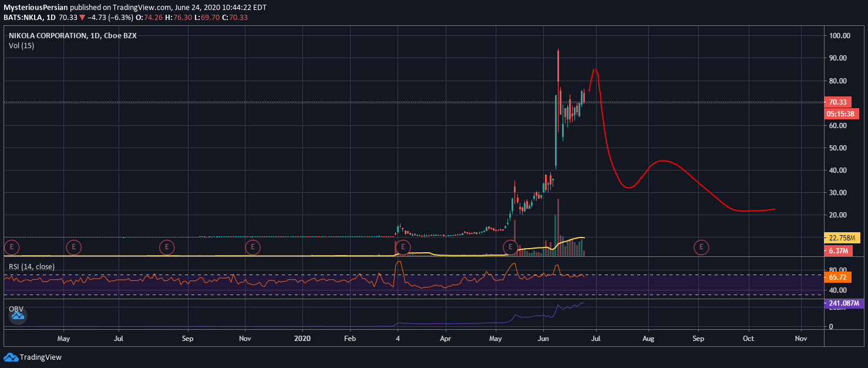Click the RSI axis 80.00 label
Screen dimensions: 868x368
point(838,270)
